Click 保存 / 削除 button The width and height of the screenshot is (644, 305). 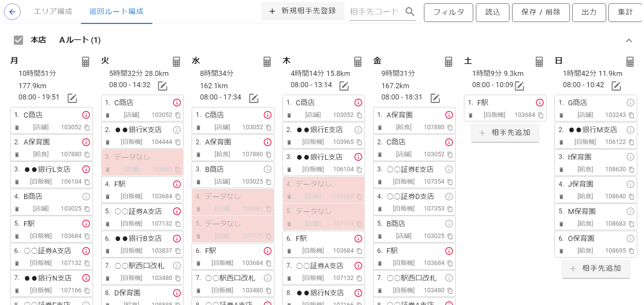541,12
